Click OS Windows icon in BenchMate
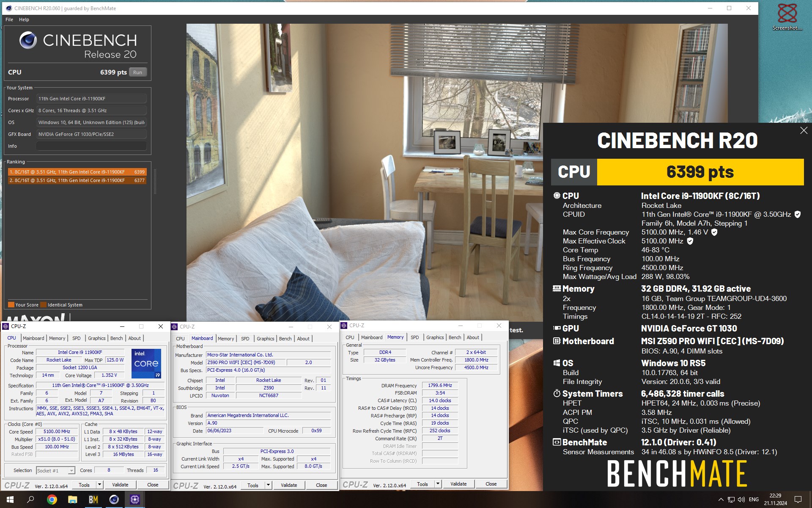812x508 pixels. [x=557, y=363]
